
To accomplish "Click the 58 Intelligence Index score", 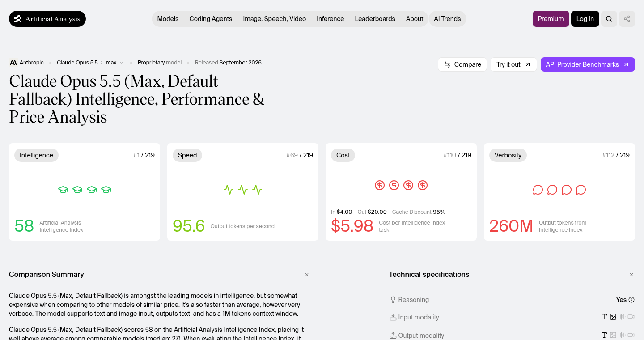I will (x=24, y=226).
